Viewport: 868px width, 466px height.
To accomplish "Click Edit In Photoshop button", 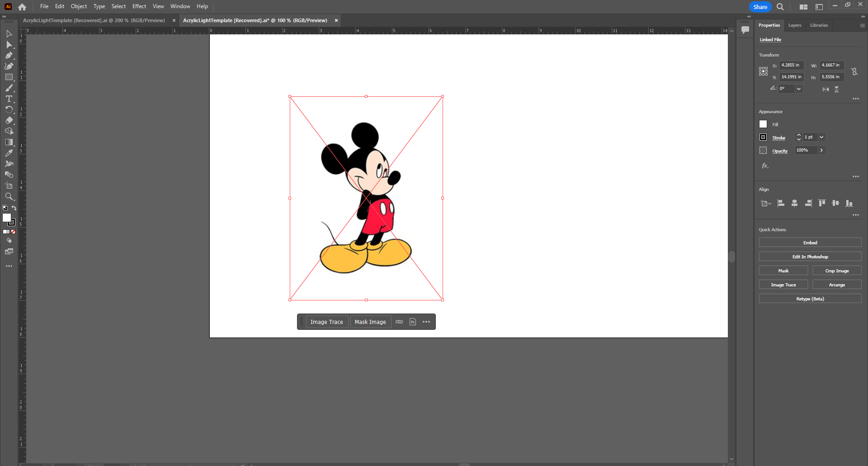I will tap(810, 257).
